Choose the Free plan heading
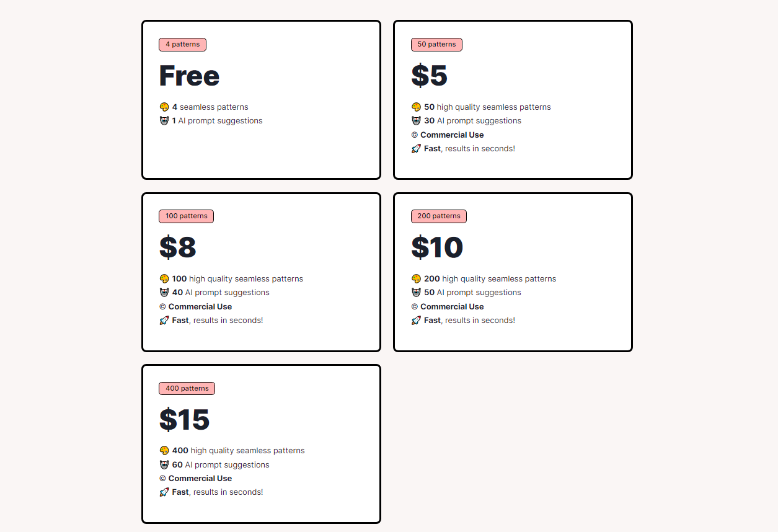This screenshot has height=532, width=778. tap(190, 76)
